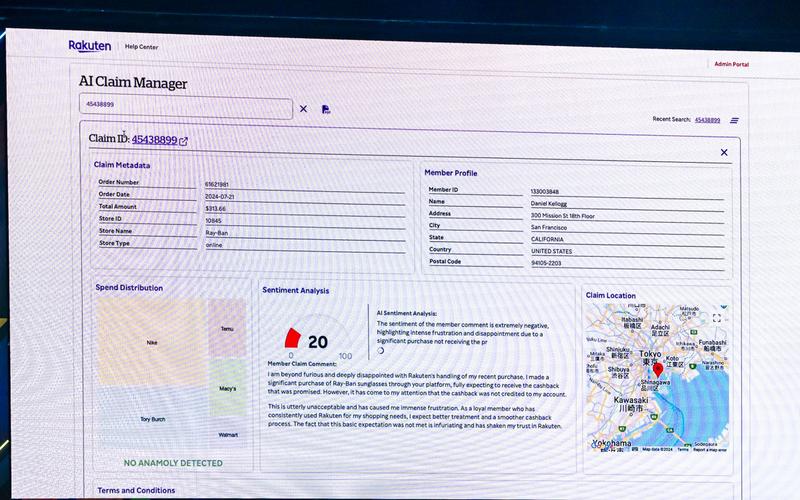This screenshot has height=500, width=800.
Task: Click the Member Claim Comment label
Action: coord(302,364)
